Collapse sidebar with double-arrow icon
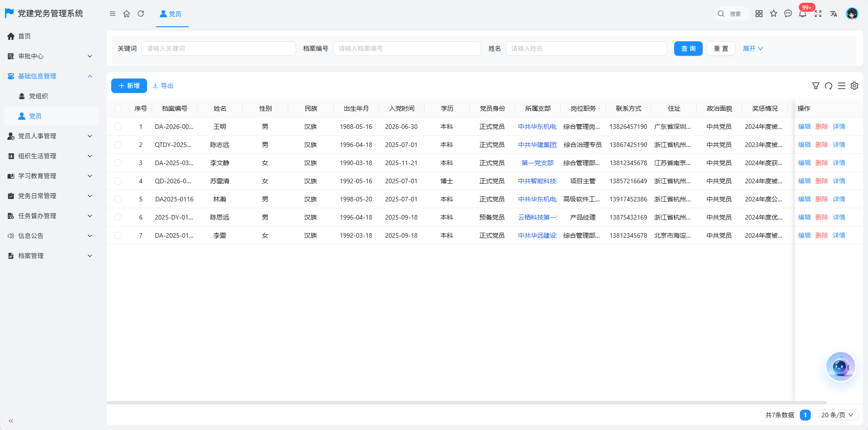 11,421
